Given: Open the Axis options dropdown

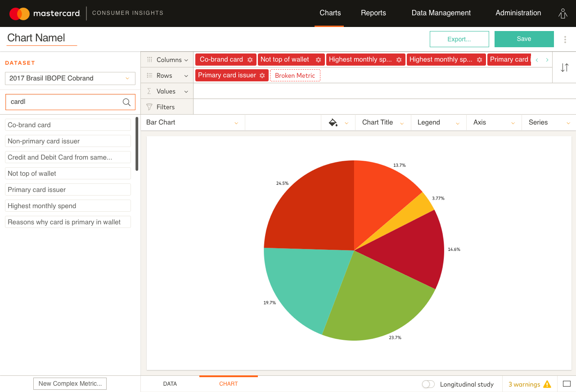Looking at the screenshot, I should point(494,123).
